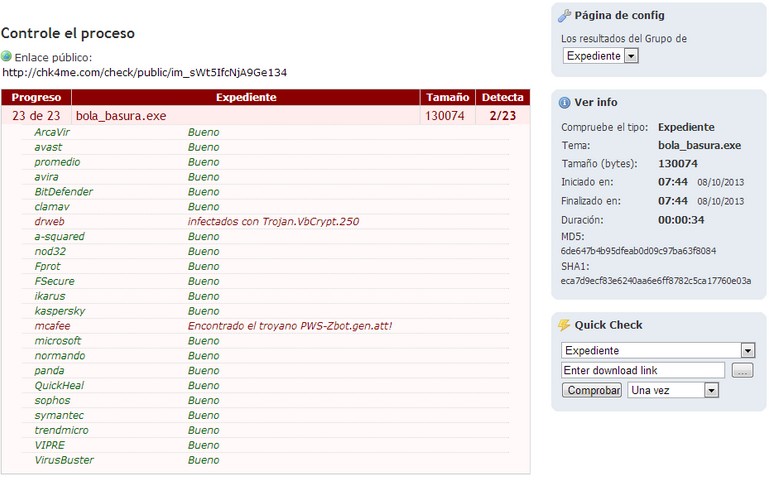This screenshot has height=482, width=769.
Task: Click the Tamaño column header
Action: (x=447, y=97)
